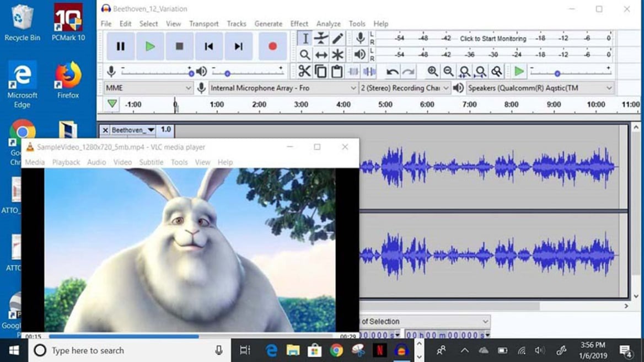Open Audacity's Analyze menu

click(328, 24)
